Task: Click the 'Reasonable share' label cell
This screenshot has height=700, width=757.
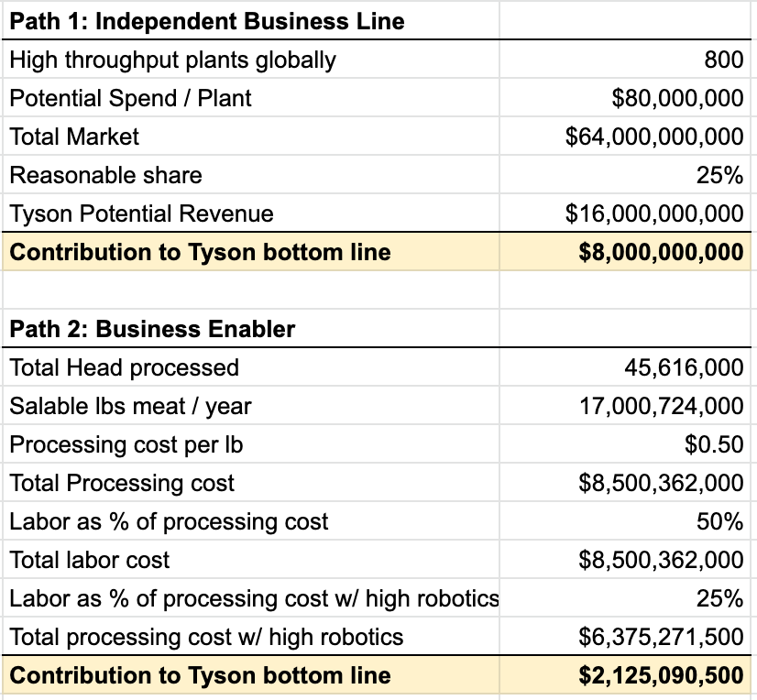Action: 250,175
